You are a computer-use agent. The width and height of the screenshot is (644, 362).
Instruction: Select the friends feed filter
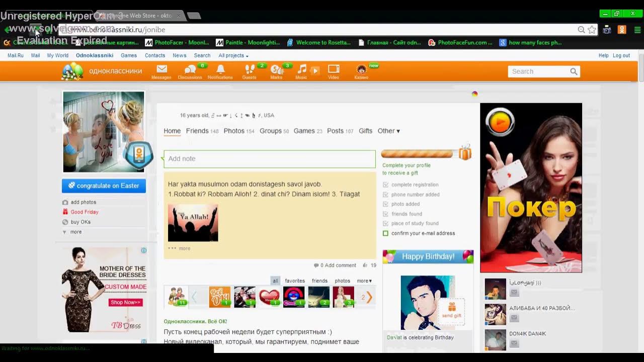[x=319, y=281]
